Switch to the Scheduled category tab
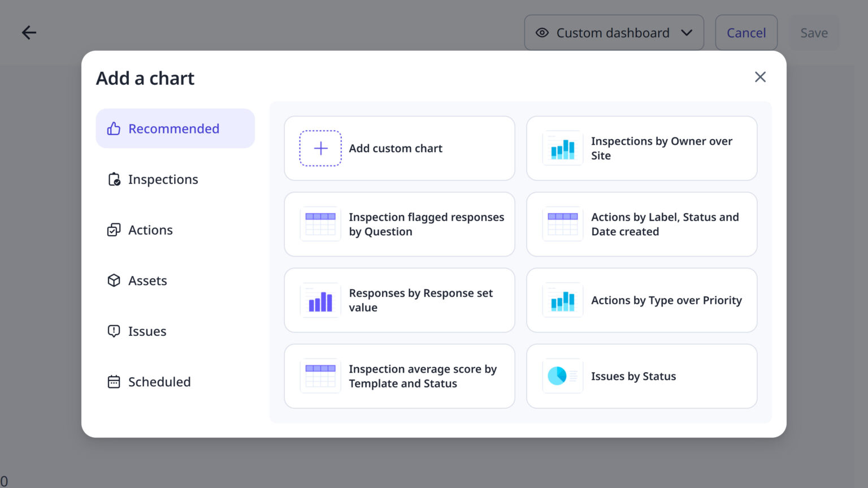The height and width of the screenshot is (488, 868). [159, 382]
